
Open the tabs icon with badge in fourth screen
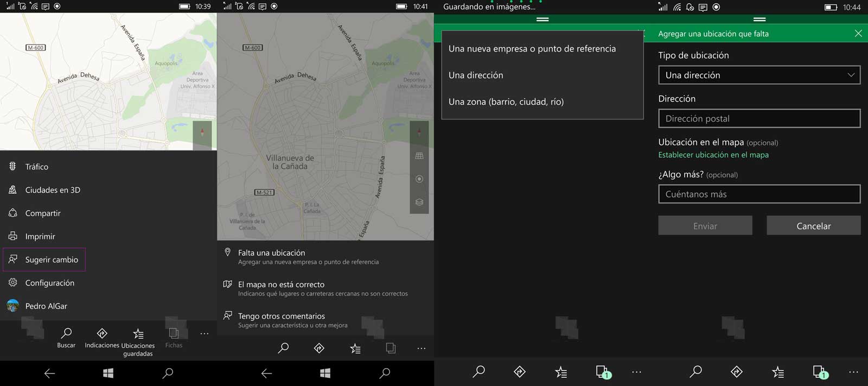[820, 372]
